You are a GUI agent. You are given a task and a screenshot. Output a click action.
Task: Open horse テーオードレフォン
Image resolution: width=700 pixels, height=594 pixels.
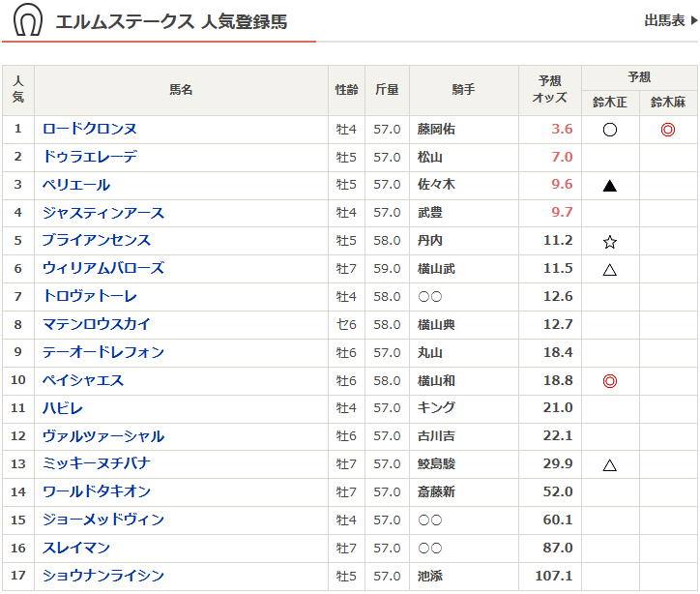coord(103,352)
